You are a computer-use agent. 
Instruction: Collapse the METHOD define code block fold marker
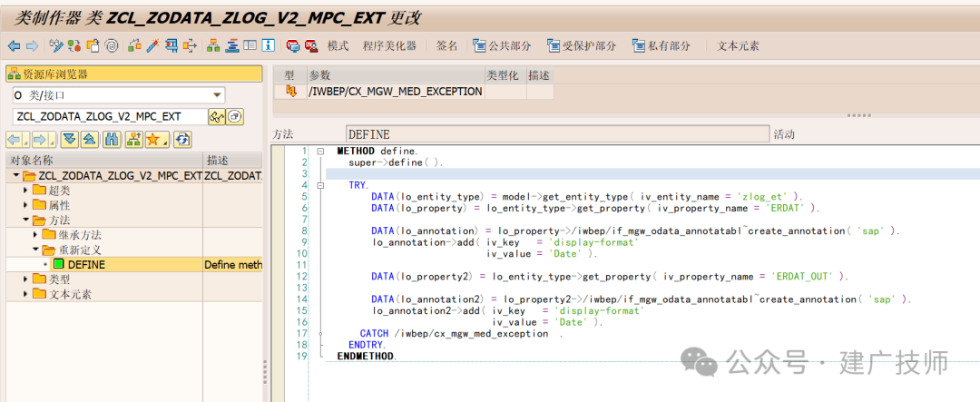point(320,151)
